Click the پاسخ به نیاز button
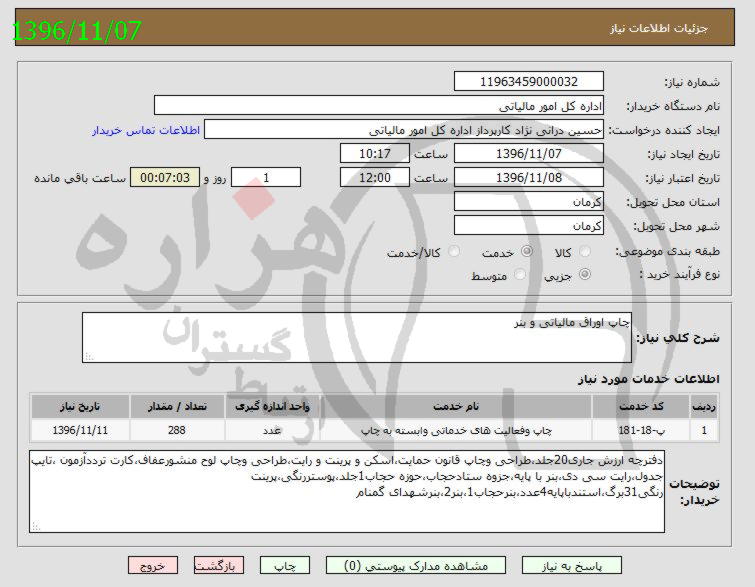This screenshot has width=755, height=587. pos(572,566)
